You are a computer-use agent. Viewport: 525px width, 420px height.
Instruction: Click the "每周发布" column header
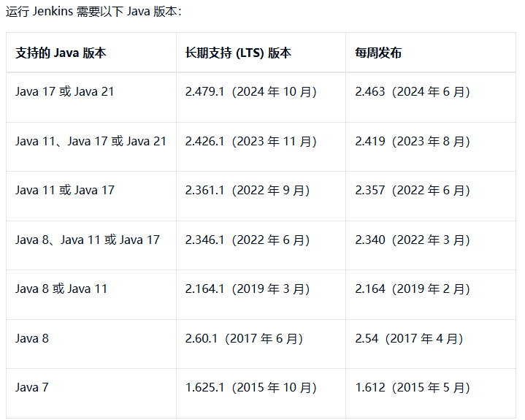point(378,53)
